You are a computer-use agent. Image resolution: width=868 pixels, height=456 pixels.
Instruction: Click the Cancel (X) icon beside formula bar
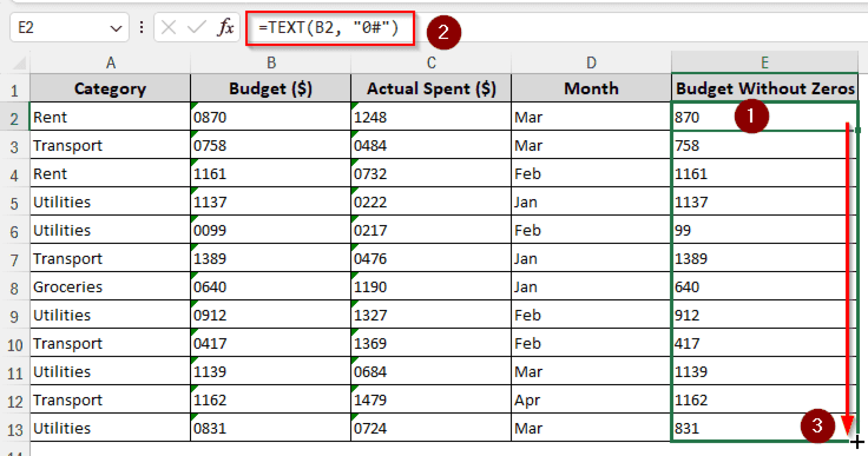(x=168, y=28)
